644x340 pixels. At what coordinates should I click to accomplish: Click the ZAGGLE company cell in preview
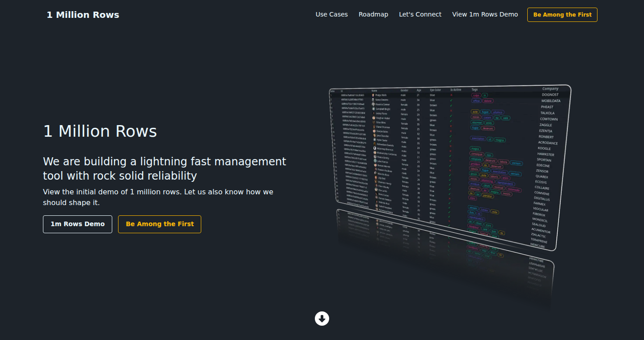tap(546, 125)
